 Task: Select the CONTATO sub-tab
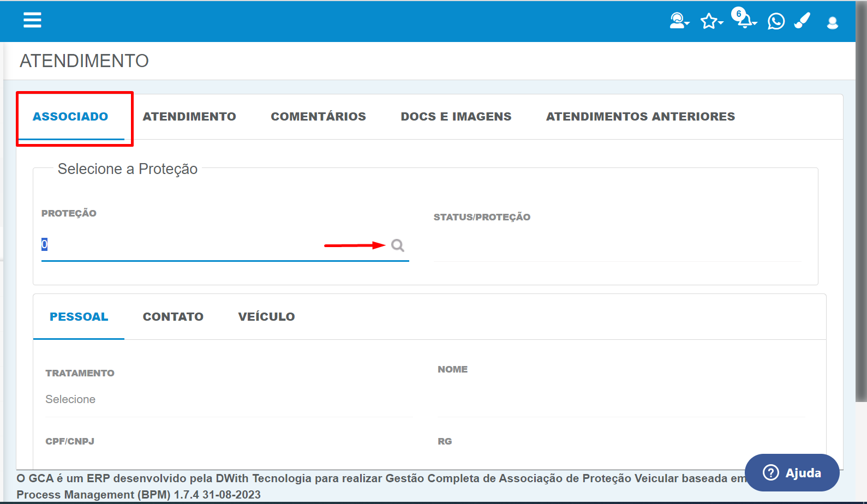173,317
